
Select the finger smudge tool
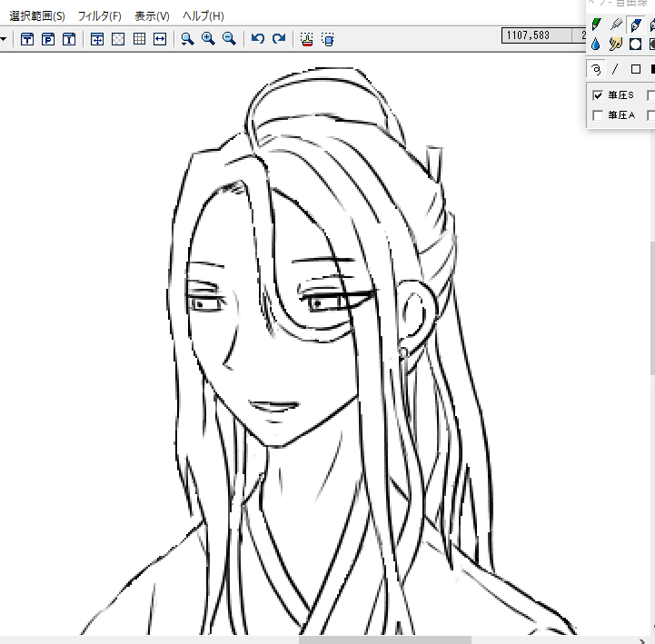click(616, 44)
